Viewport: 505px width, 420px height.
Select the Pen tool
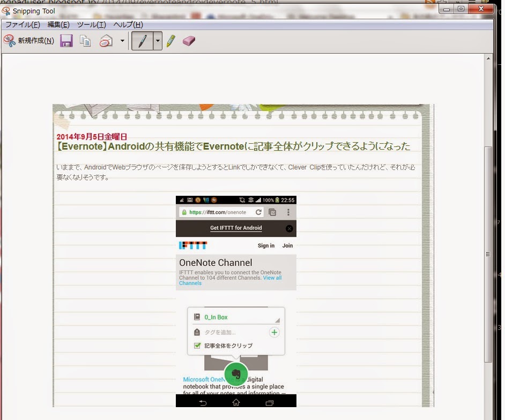point(143,41)
